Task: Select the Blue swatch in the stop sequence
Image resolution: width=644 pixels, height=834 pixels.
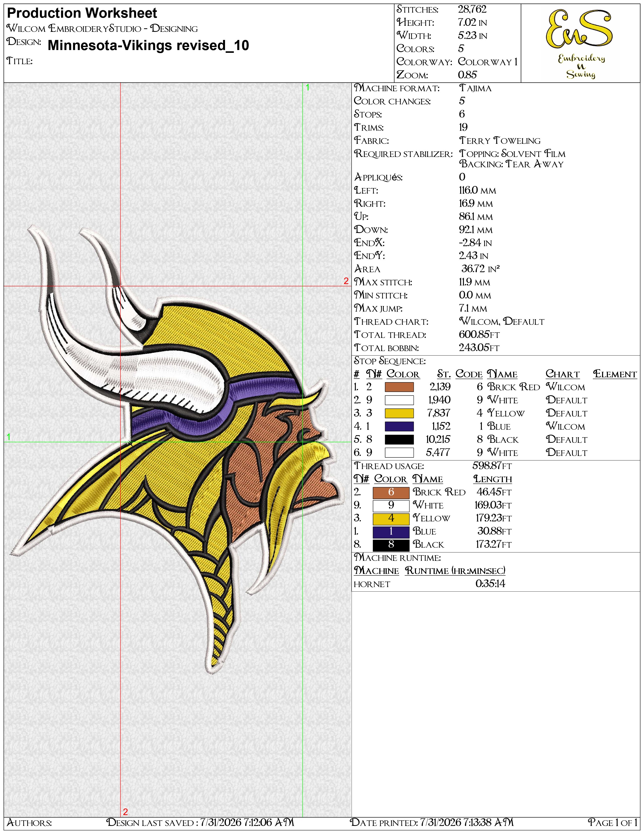Action: click(x=399, y=426)
